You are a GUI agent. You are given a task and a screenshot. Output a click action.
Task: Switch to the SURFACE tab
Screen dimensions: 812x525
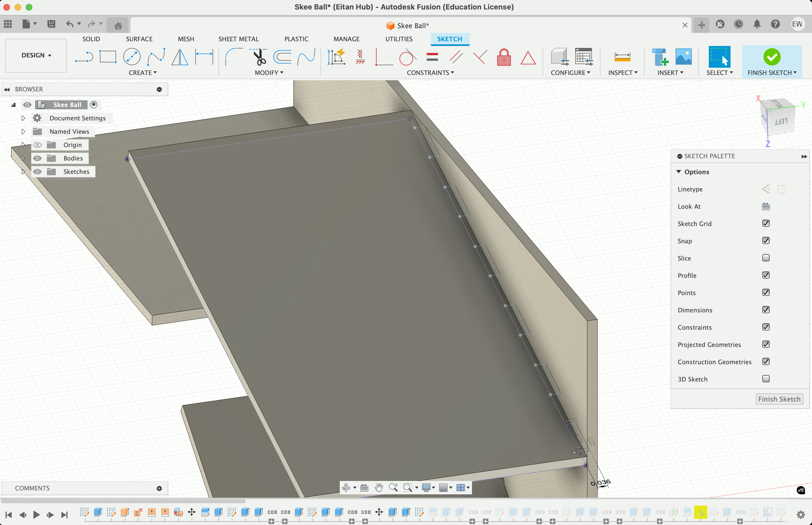(x=139, y=39)
